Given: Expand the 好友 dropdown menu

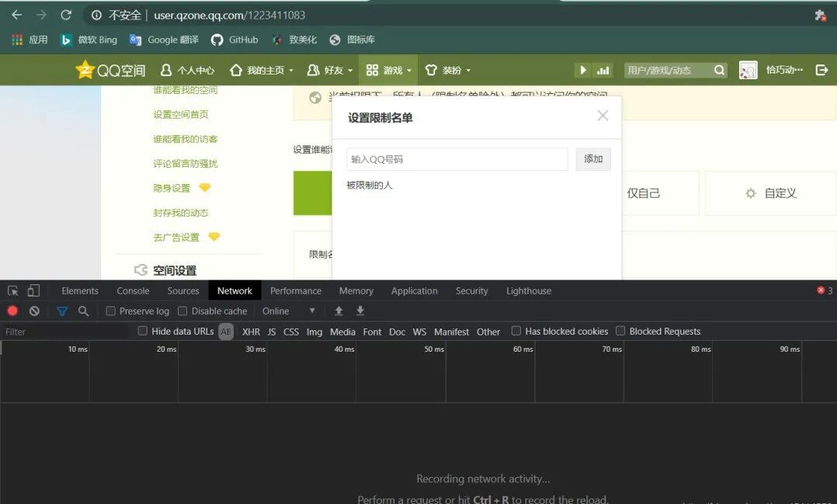Looking at the screenshot, I should coord(330,70).
